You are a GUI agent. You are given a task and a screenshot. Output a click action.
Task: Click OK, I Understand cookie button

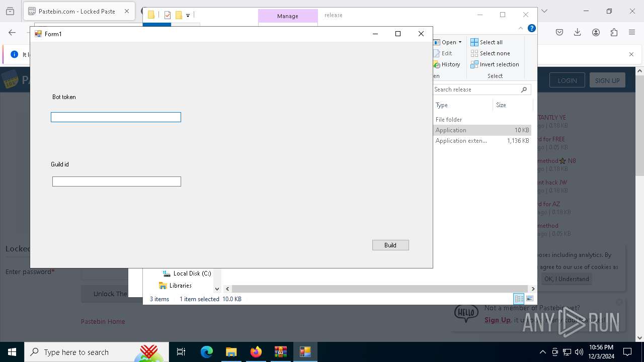coord(567,279)
